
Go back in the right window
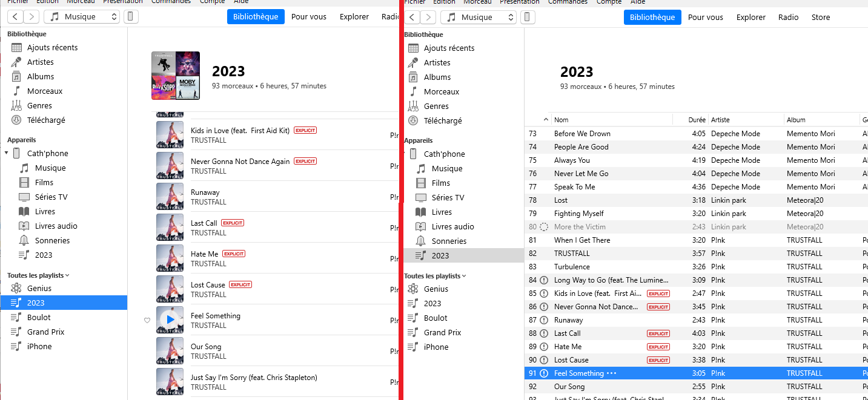(x=412, y=18)
